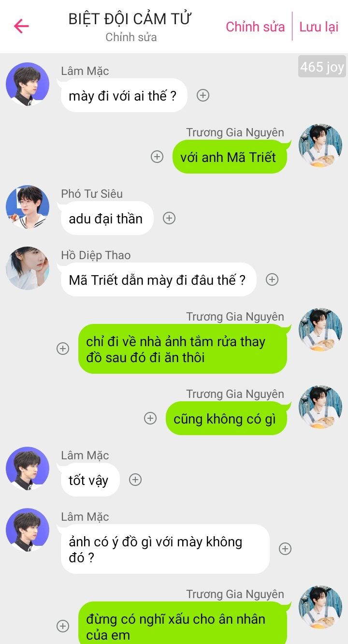
Task: Tap plus icon beside "chỉ đi về nhà ảnh" message
Action: pos(63,349)
